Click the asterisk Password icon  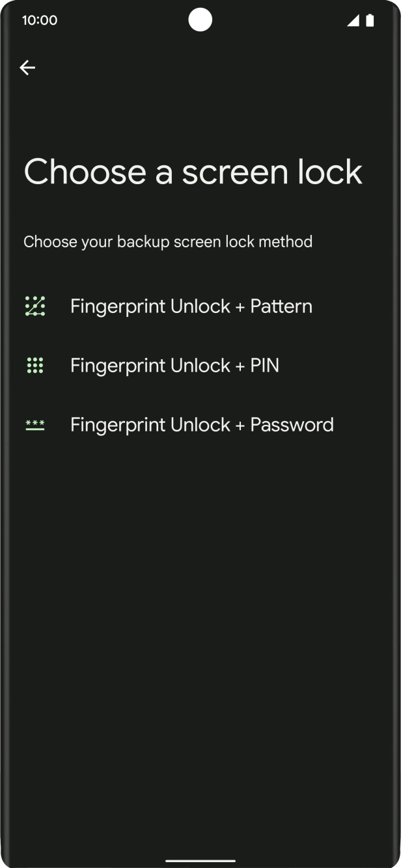pos(36,424)
